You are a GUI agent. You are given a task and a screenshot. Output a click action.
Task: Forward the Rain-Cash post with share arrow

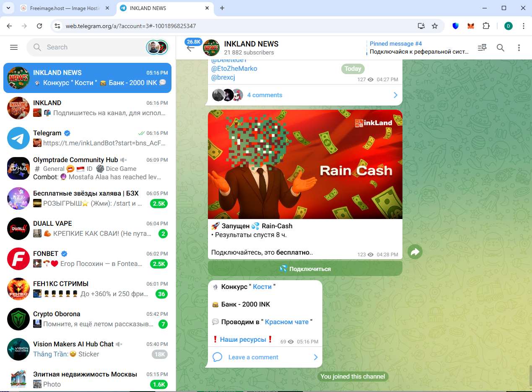click(415, 252)
